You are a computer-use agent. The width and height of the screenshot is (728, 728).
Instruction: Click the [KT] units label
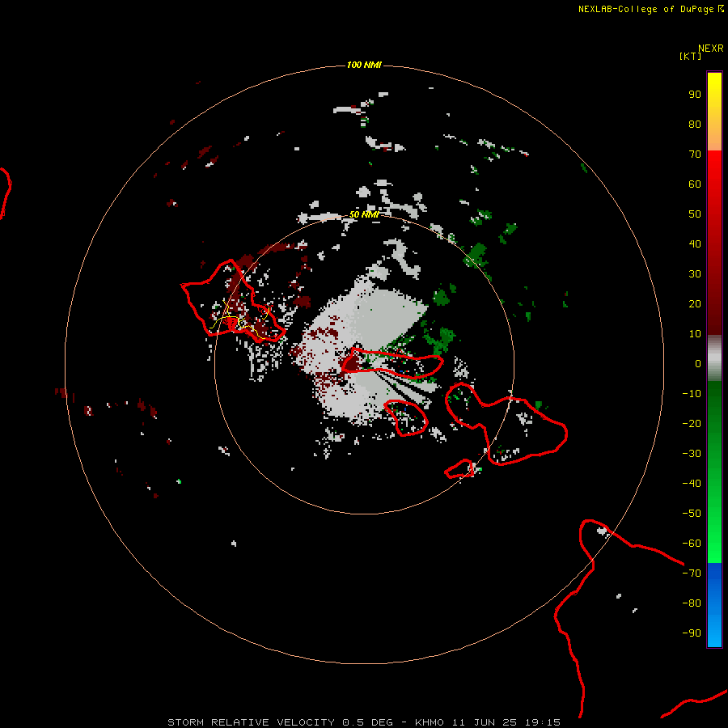pyautogui.click(x=690, y=56)
